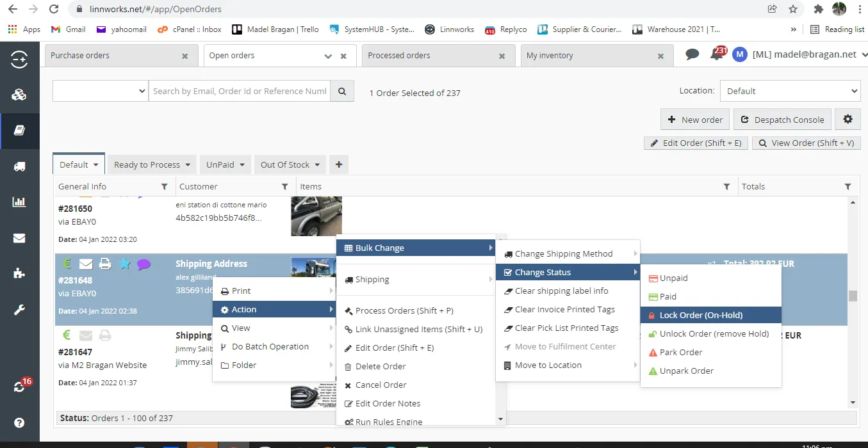This screenshot has height=448, width=868.
Task: Open the Email envelope sidebar icon
Action: [19, 238]
